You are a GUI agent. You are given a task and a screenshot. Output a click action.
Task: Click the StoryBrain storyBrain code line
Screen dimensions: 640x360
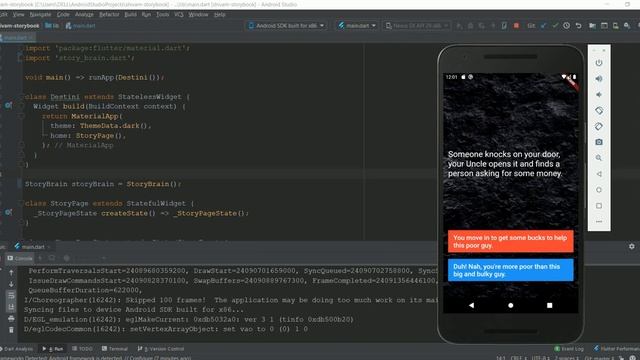(102, 184)
